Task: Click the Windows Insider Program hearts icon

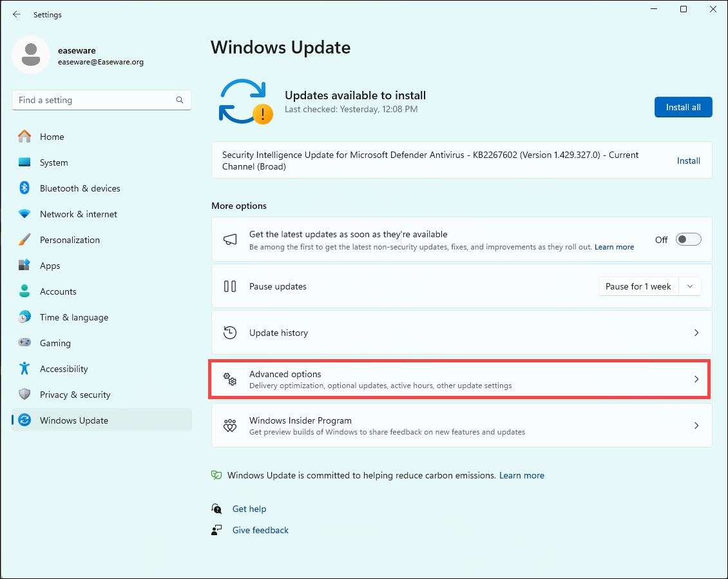Action: pos(230,426)
